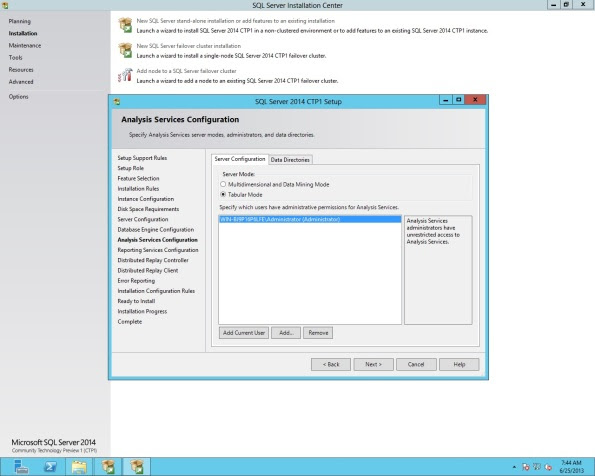Switch to Data Directories tab
This screenshot has height=476, width=595.
tap(290, 160)
